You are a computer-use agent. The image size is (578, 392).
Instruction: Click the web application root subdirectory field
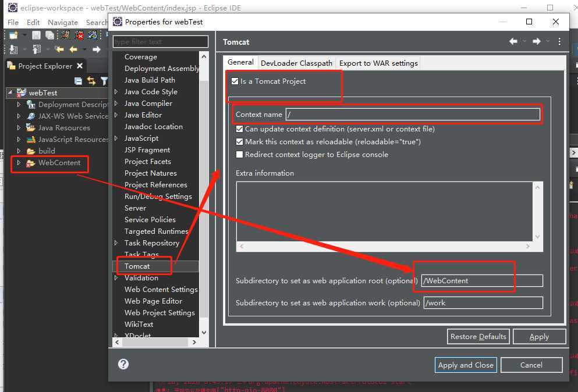point(482,280)
